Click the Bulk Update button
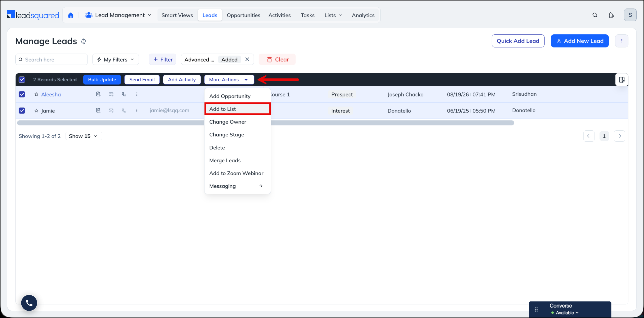 102,80
